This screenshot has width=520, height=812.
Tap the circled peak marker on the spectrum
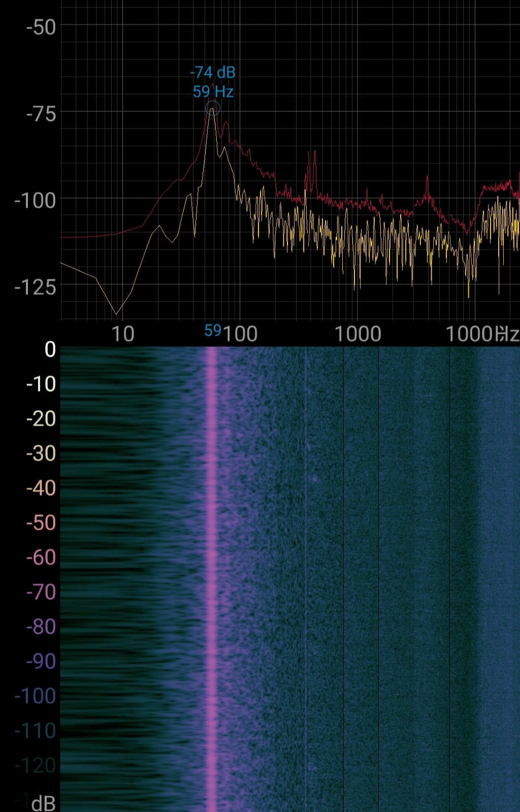(x=212, y=108)
